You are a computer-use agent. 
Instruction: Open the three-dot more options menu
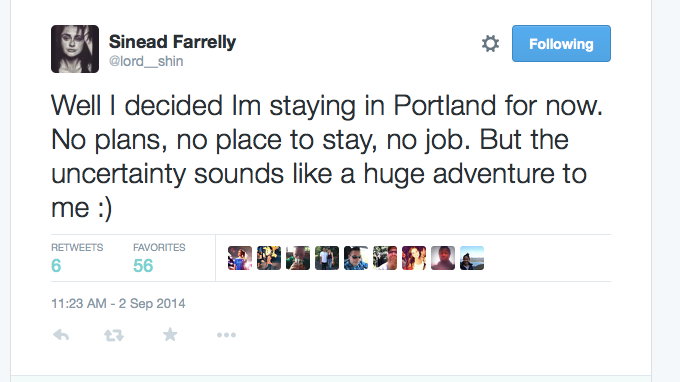(226, 335)
